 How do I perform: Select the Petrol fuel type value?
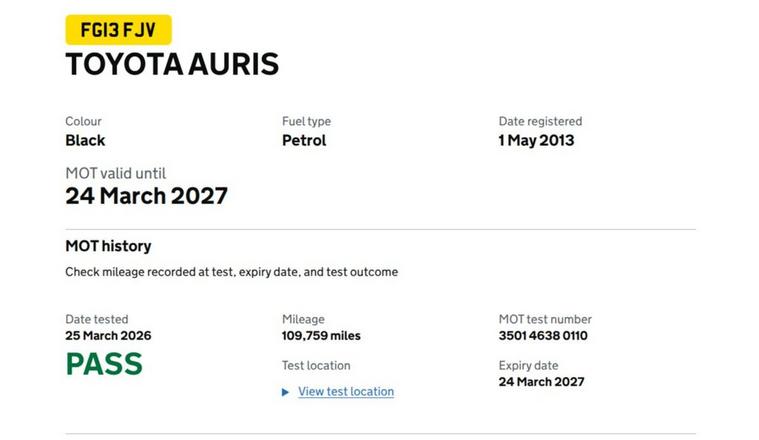point(304,141)
